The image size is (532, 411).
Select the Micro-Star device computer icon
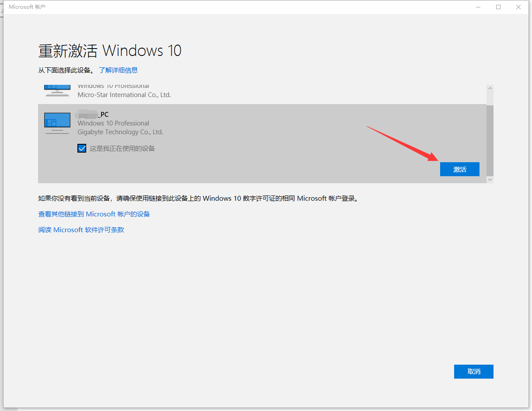57,91
